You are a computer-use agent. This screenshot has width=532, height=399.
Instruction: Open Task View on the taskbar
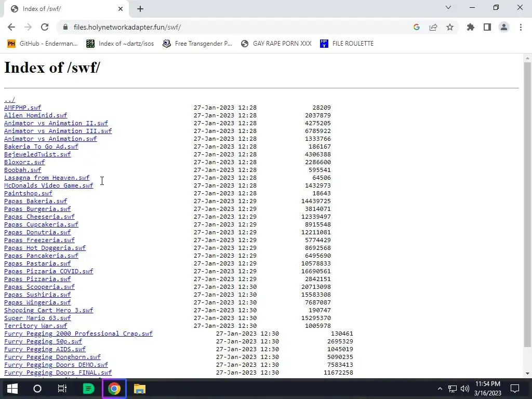[x=62, y=389]
